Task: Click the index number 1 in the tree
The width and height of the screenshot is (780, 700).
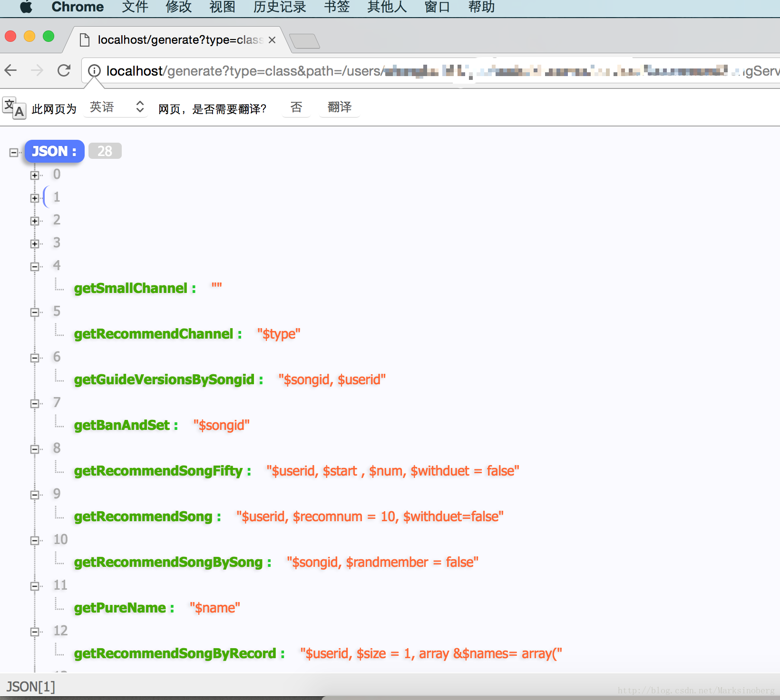Action: point(57,197)
